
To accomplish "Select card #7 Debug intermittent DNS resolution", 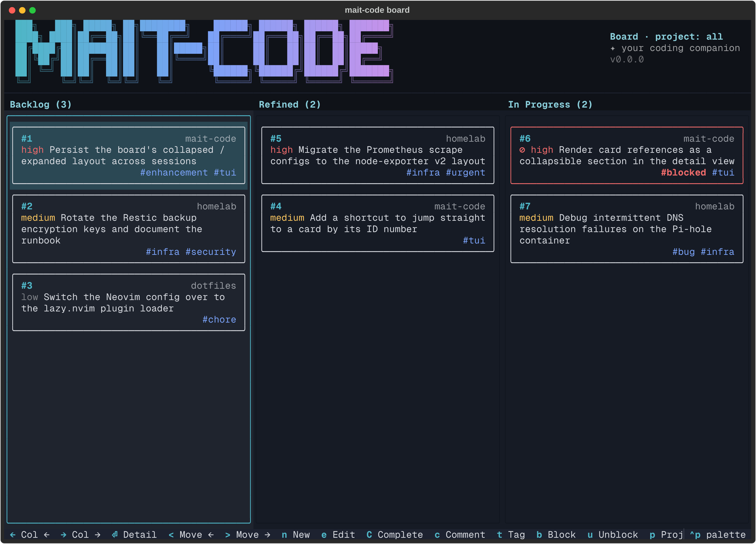I will click(627, 229).
